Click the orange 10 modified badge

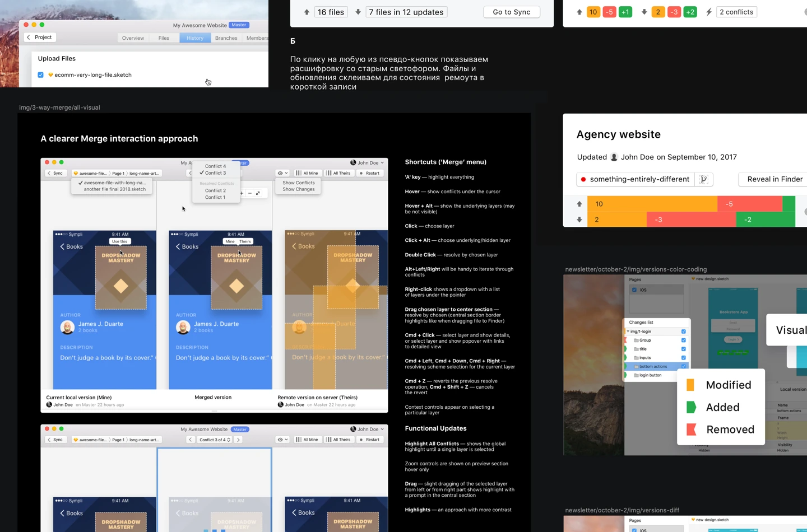pyautogui.click(x=593, y=12)
